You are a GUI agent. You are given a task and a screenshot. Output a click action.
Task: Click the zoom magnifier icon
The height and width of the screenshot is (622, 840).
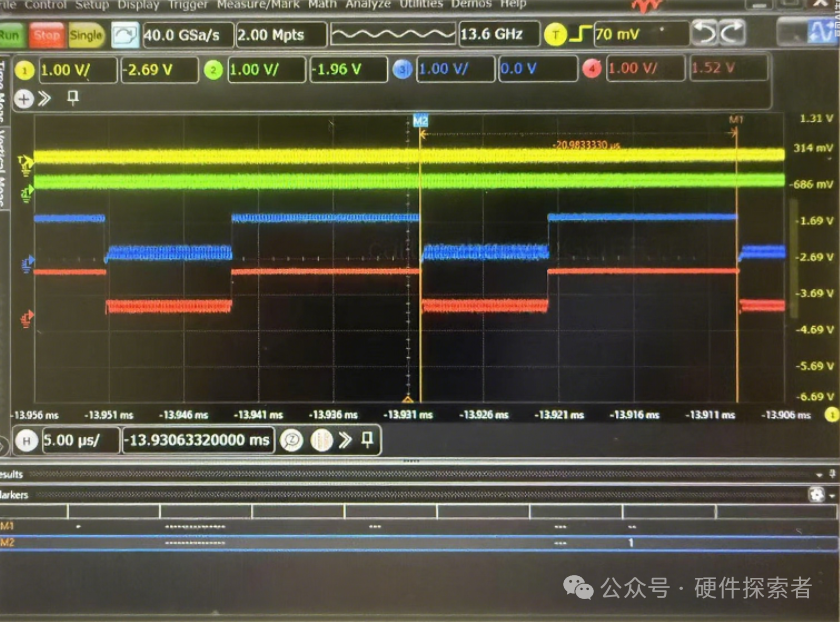click(x=292, y=440)
